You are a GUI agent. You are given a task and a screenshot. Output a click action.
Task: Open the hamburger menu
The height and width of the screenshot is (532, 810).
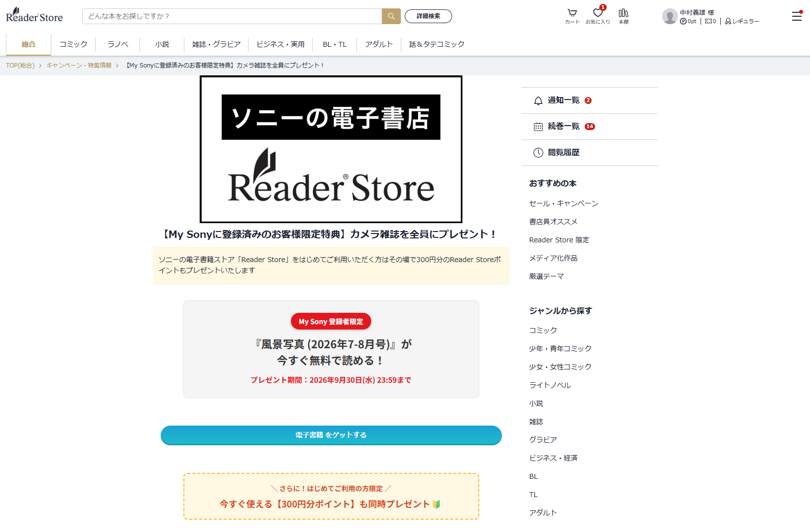tap(797, 16)
